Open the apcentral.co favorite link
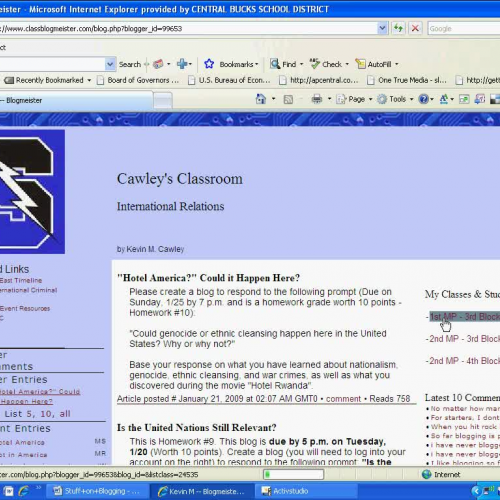 (x=319, y=80)
